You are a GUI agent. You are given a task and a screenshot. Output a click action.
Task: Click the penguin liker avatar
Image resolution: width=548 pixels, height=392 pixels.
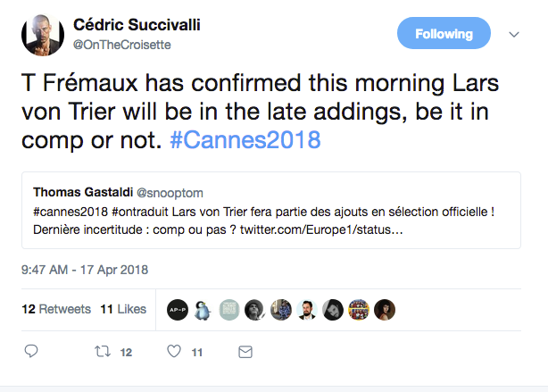(203, 309)
